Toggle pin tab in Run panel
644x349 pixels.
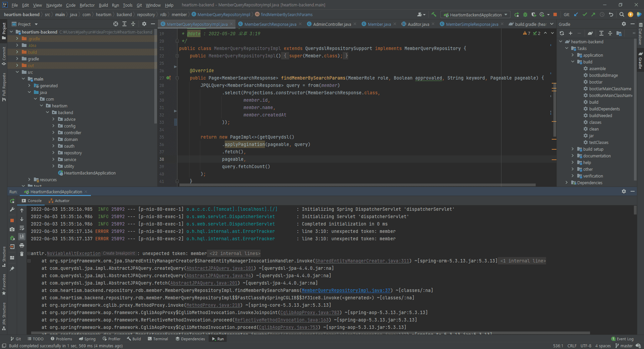(12, 269)
